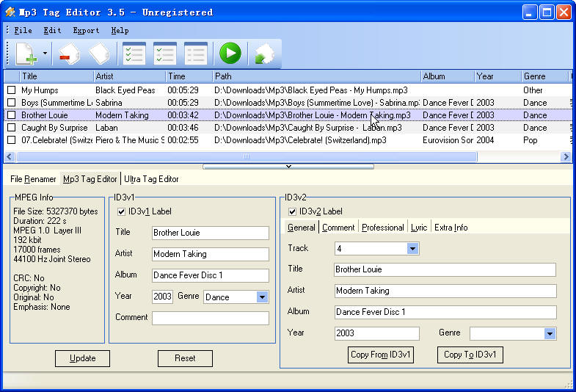
Task: Click the file list horizontal scrollbar thumb
Action: pos(247,157)
